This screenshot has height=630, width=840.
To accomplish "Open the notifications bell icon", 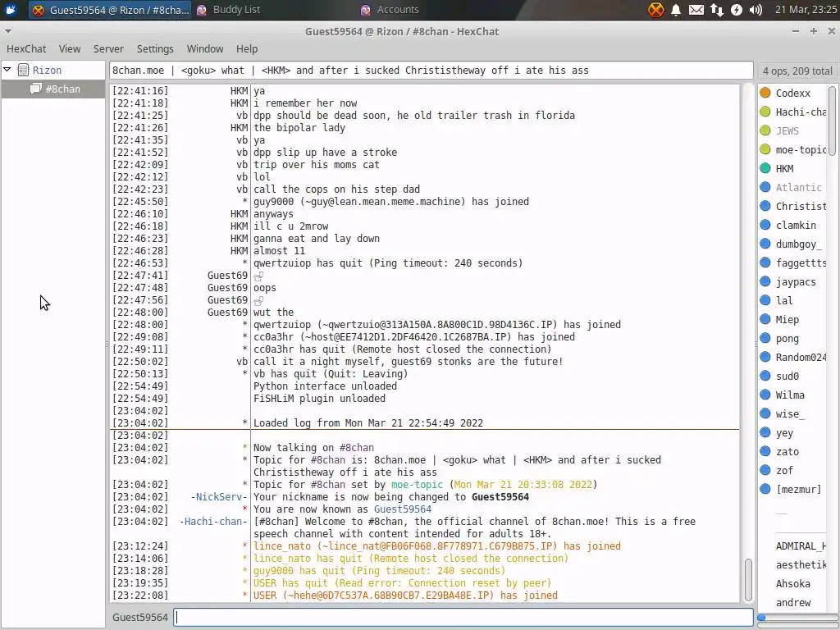I will [x=676, y=10].
